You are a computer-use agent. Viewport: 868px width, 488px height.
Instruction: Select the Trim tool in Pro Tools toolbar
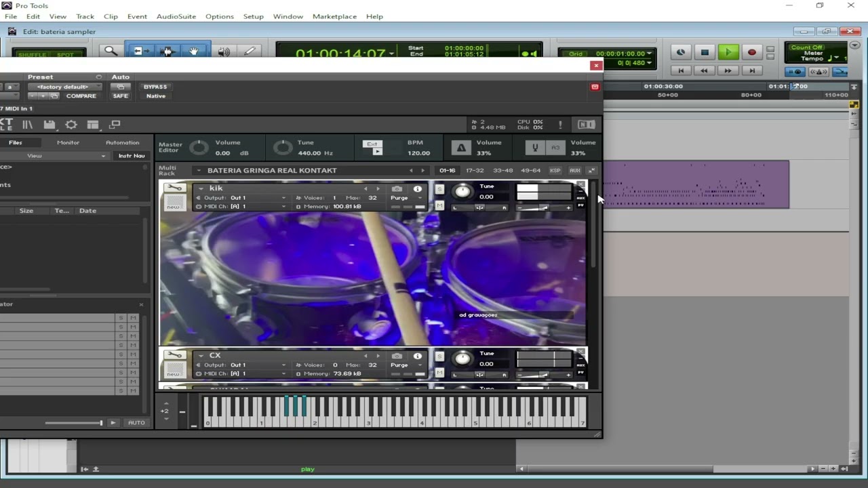pyautogui.click(x=142, y=51)
